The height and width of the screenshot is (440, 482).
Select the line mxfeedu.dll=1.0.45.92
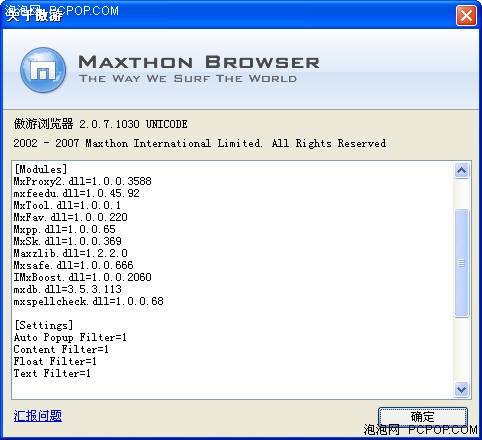pos(77,193)
